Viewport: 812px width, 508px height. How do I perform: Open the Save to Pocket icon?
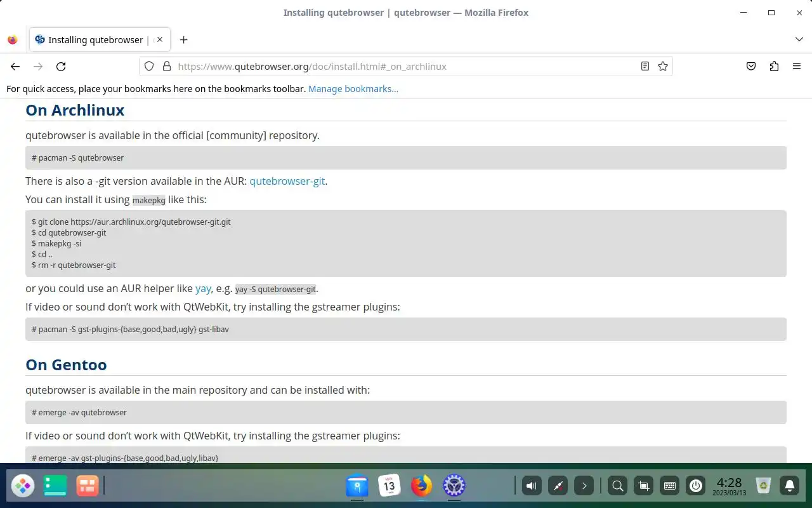tap(751, 66)
